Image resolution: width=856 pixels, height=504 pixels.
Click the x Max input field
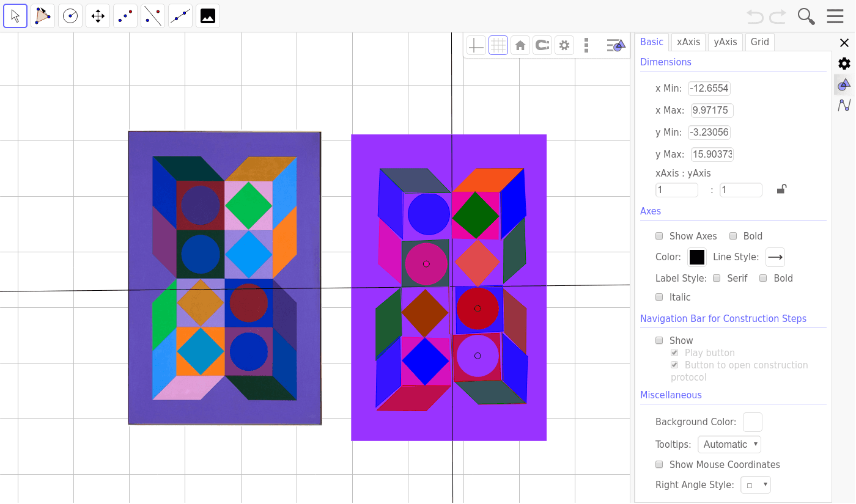coord(712,111)
